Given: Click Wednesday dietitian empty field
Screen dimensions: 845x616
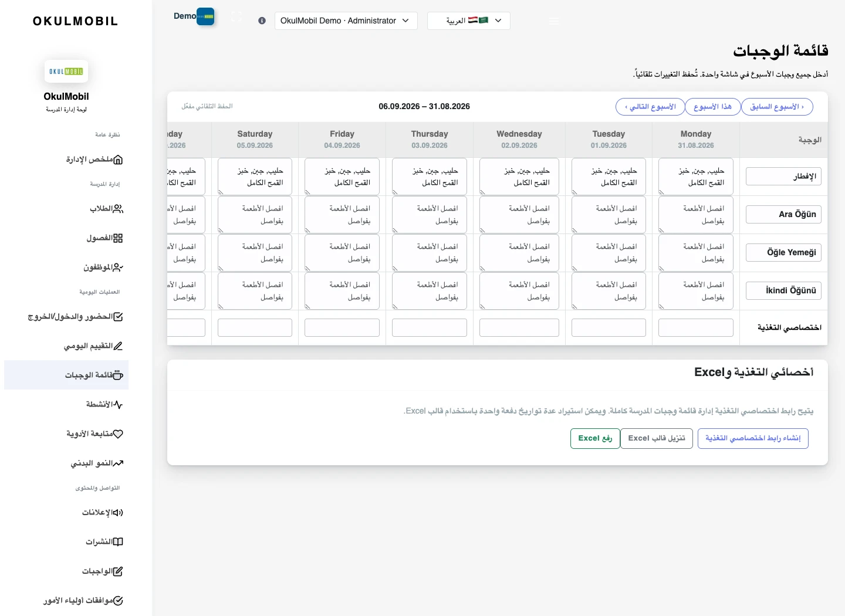Looking at the screenshot, I should click(x=519, y=327).
